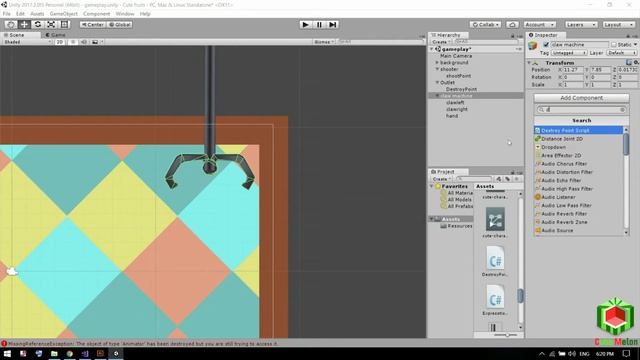The height and width of the screenshot is (360, 640).
Task: Collapse the Transform component
Action: pos(529,63)
